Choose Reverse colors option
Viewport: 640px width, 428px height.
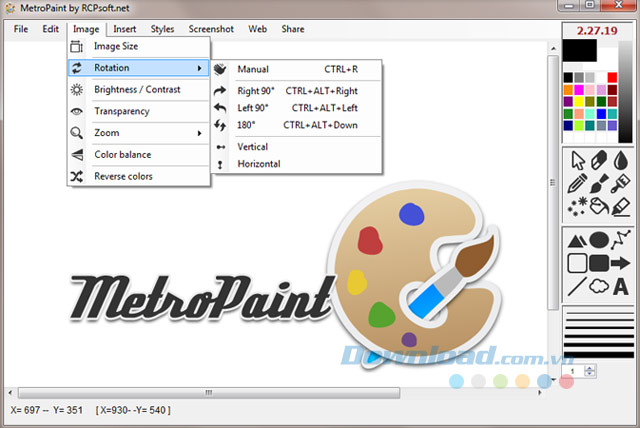coord(139,176)
